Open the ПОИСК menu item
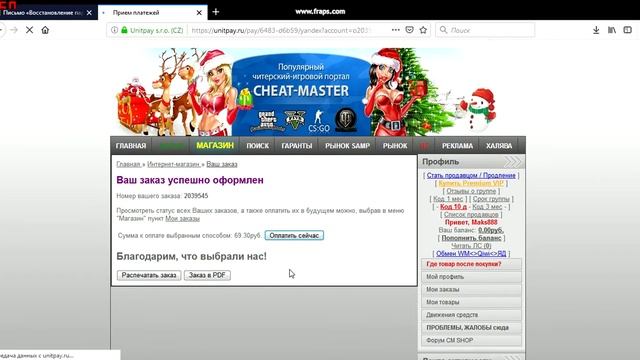Screen dimensions: 640x360 pos(258,146)
